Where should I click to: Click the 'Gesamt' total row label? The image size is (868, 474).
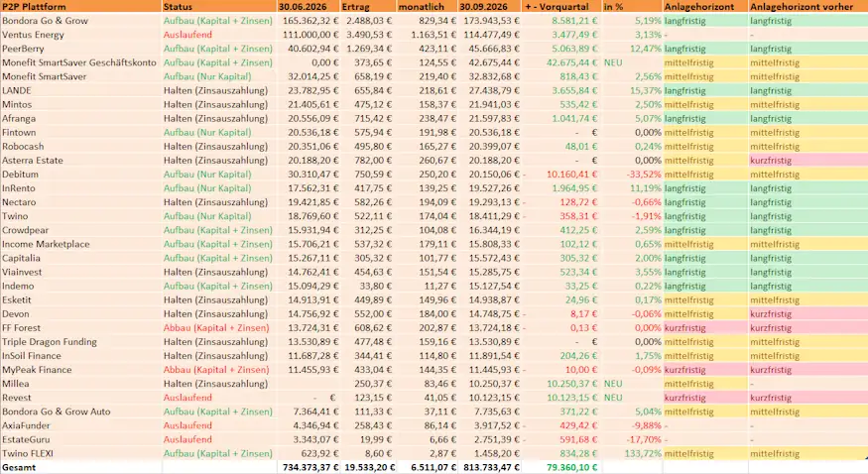coord(80,467)
